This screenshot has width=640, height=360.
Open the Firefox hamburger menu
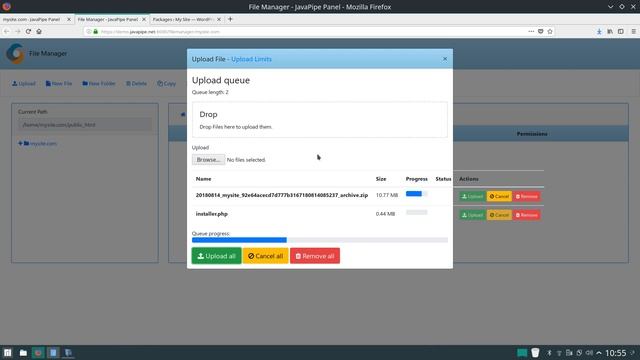coord(633,31)
